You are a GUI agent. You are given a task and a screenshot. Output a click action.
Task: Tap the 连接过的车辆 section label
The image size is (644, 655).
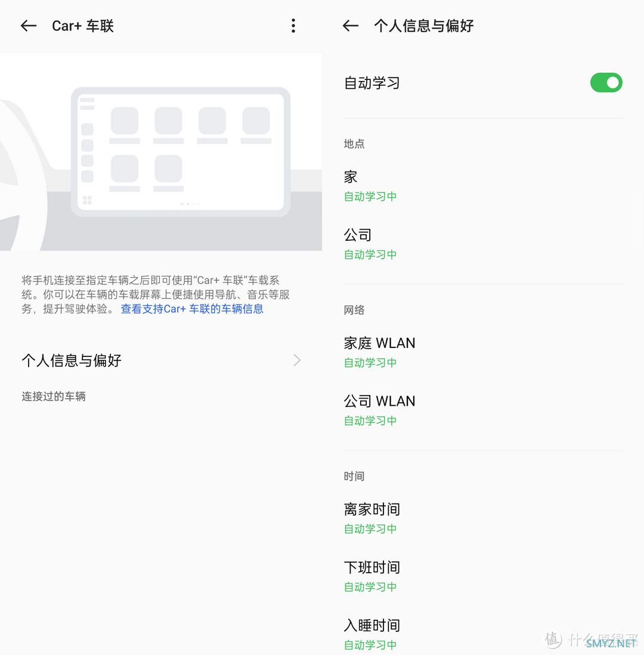(x=54, y=396)
